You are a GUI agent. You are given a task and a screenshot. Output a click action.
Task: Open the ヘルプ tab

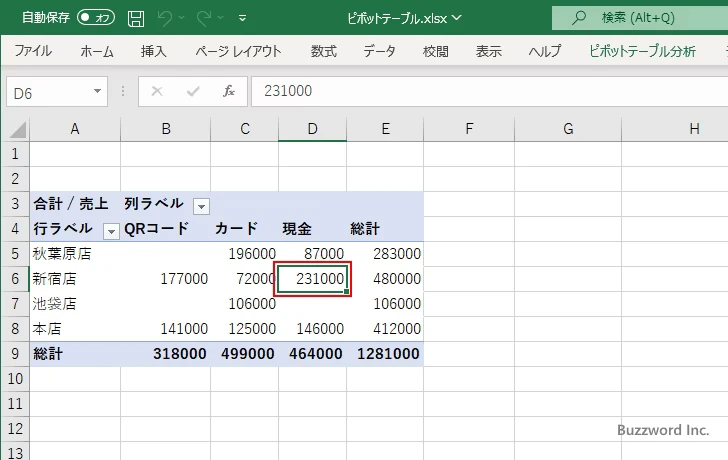[x=545, y=51]
